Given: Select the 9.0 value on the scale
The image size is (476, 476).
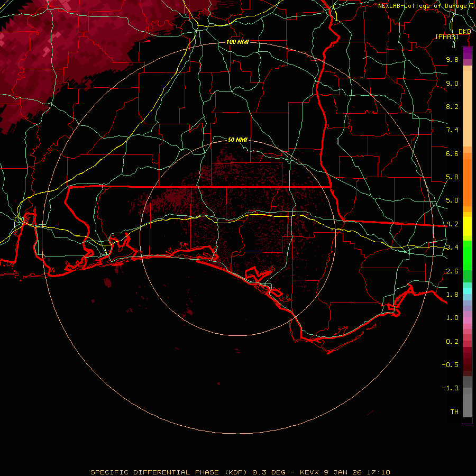Looking at the screenshot, I should tap(452, 83).
